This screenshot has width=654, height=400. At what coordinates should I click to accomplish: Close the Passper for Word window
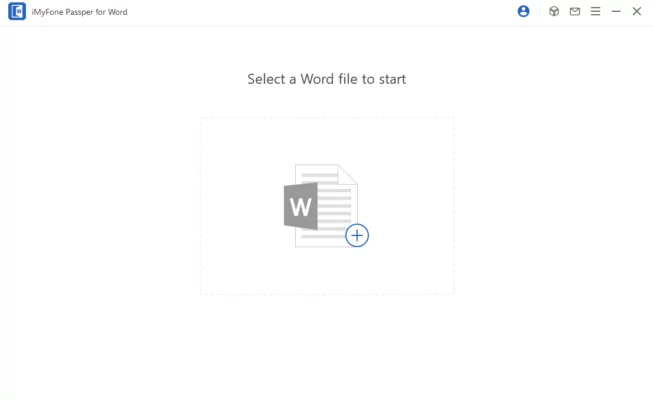[636, 11]
